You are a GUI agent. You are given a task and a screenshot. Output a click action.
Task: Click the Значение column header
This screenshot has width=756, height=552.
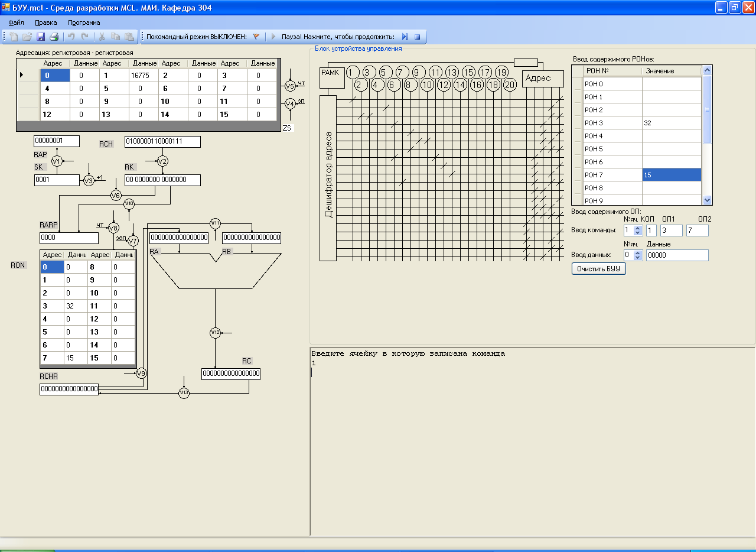click(x=672, y=71)
